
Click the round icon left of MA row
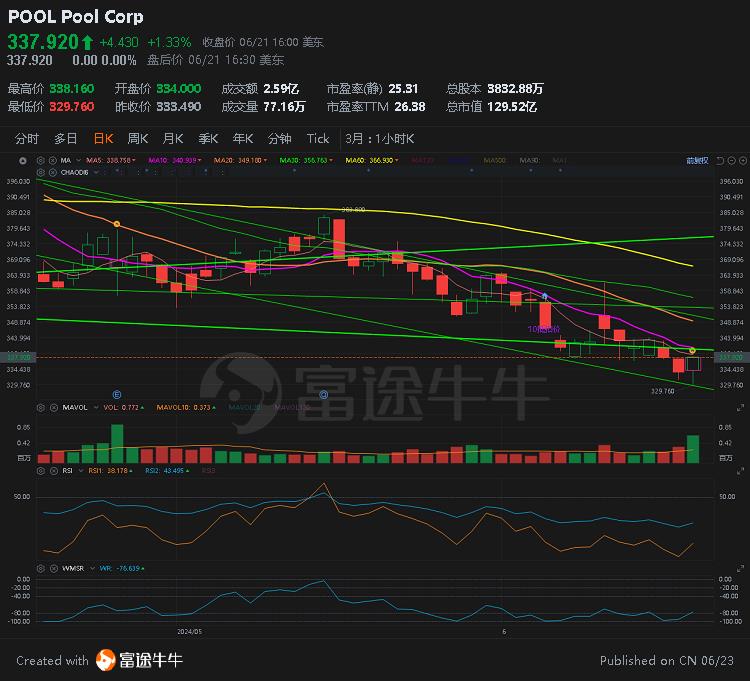pos(22,161)
